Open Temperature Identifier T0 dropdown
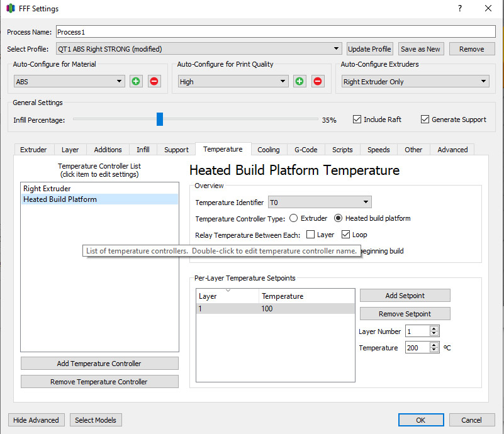The height and width of the screenshot is (434, 504). point(320,202)
